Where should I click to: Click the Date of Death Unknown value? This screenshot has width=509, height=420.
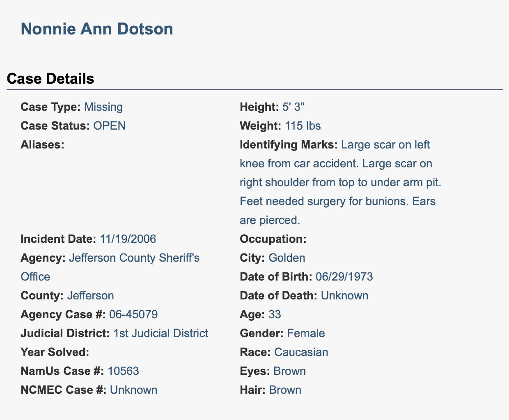[x=345, y=296]
